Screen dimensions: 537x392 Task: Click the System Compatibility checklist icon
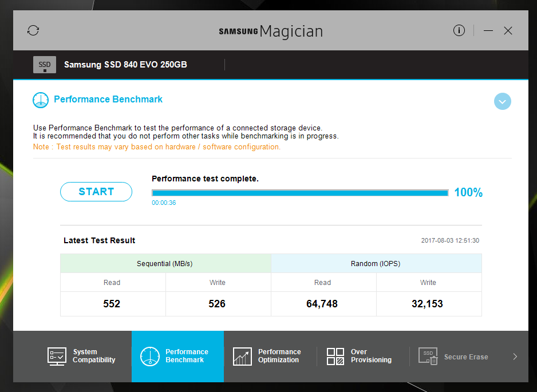(x=57, y=356)
